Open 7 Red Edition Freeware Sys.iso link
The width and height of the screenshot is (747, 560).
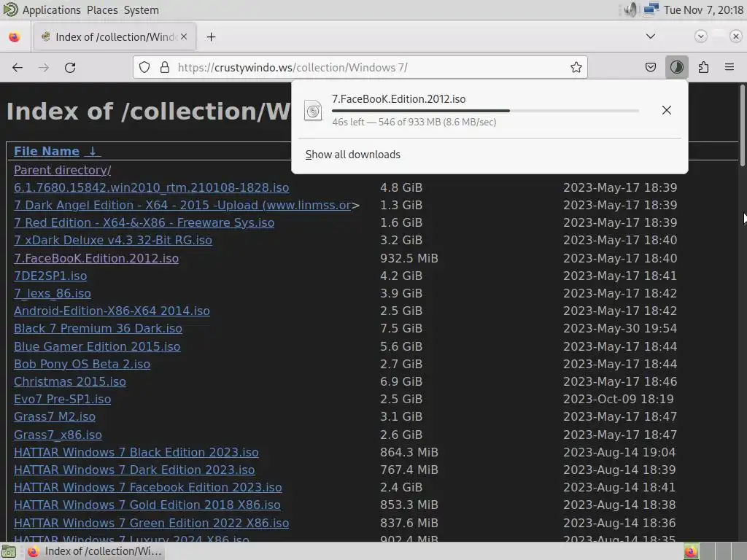click(x=144, y=223)
